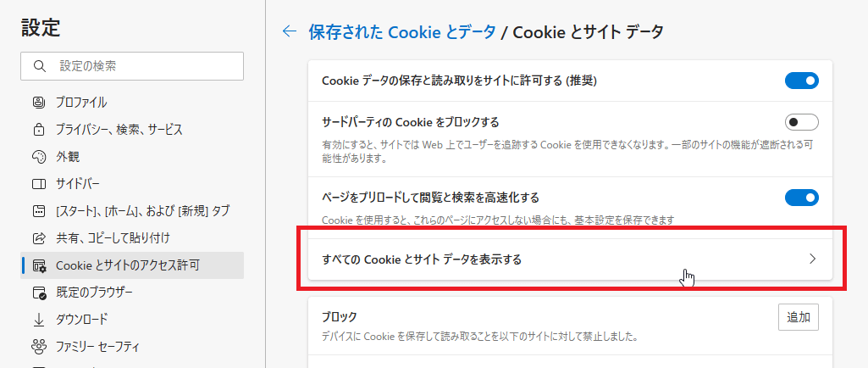Click the Default browser icon
The image size is (868, 368).
pyautogui.click(x=38, y=293)
